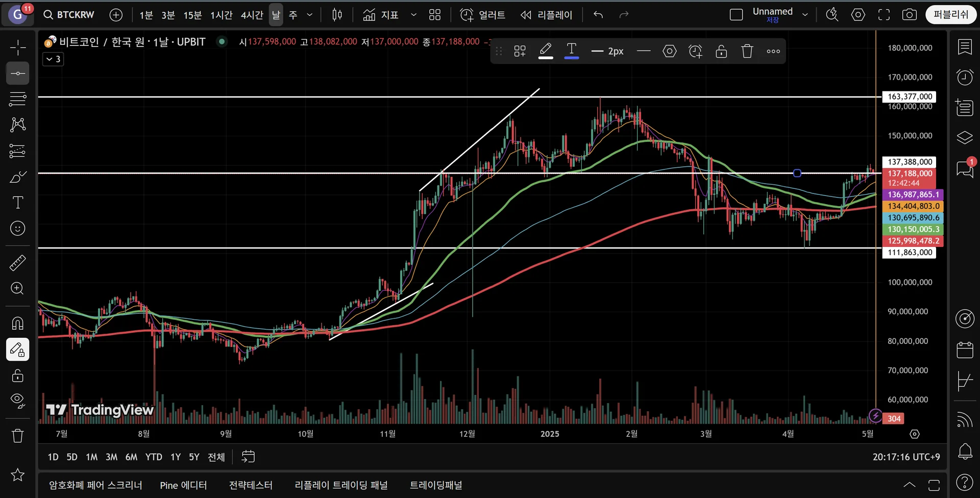Open the alerts clock panel
The image size is (980, 498).
[965, 78]
